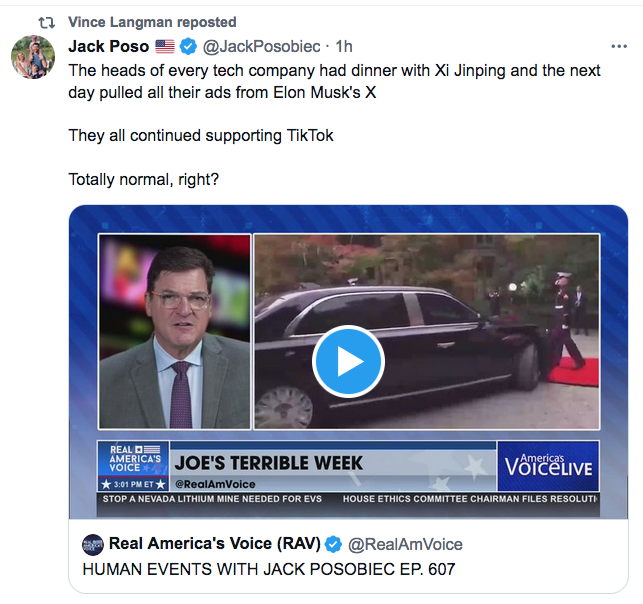Open the "Vince Langman reposted" link
Image resolution: width=643 pixels, height=604 pixels.
152,22
